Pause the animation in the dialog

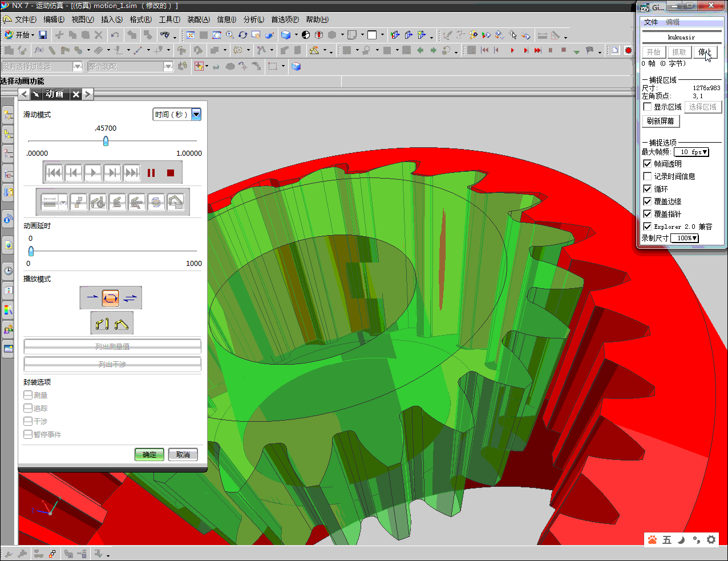pos(151,172)
